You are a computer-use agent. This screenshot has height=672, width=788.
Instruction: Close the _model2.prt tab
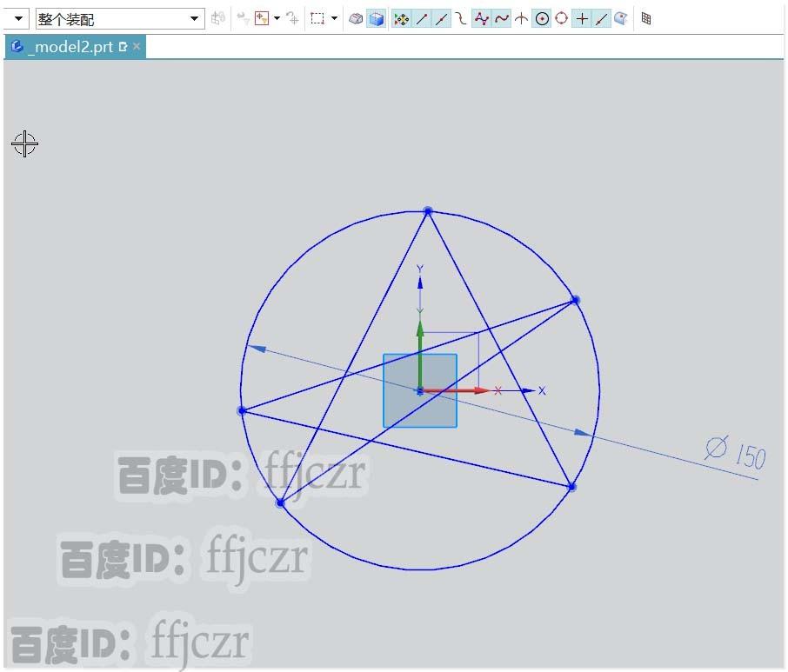click(136, 47)
